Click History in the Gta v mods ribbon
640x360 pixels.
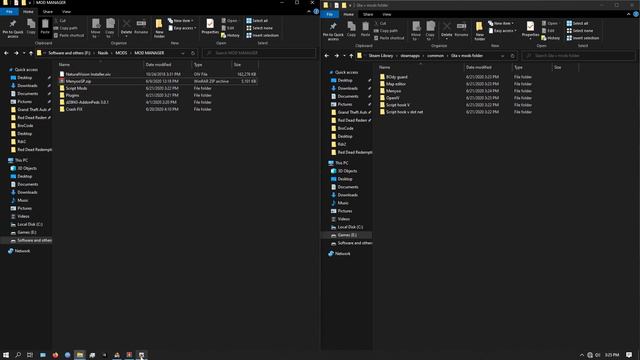[x=551, y=38]
